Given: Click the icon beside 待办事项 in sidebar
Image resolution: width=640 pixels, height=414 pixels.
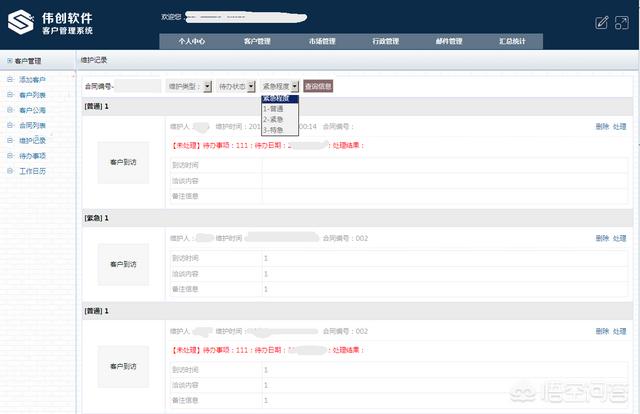Looking at the screenshot, I should click(10, 156).
